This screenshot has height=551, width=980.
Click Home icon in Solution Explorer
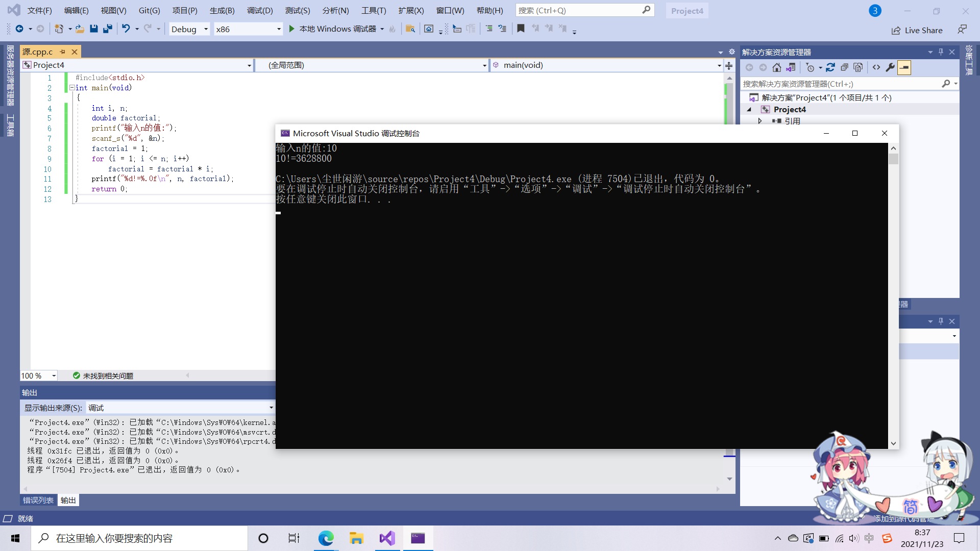(x=777, y=67)
